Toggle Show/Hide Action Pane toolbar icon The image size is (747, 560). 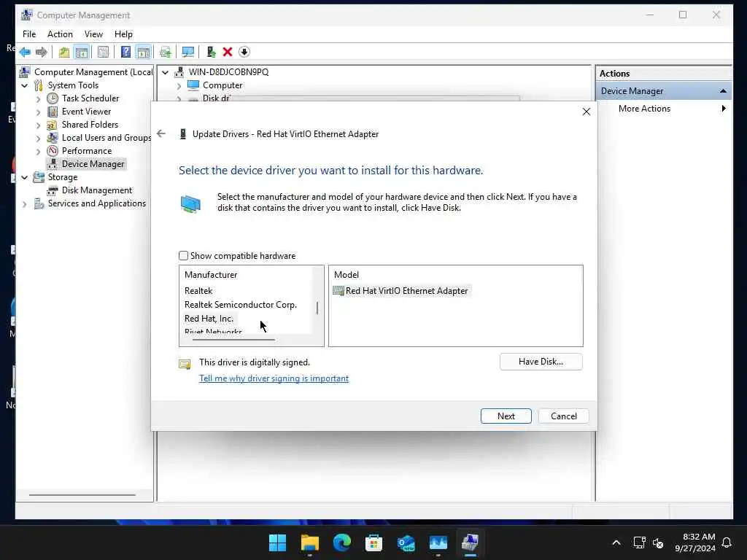coord(143,52)
